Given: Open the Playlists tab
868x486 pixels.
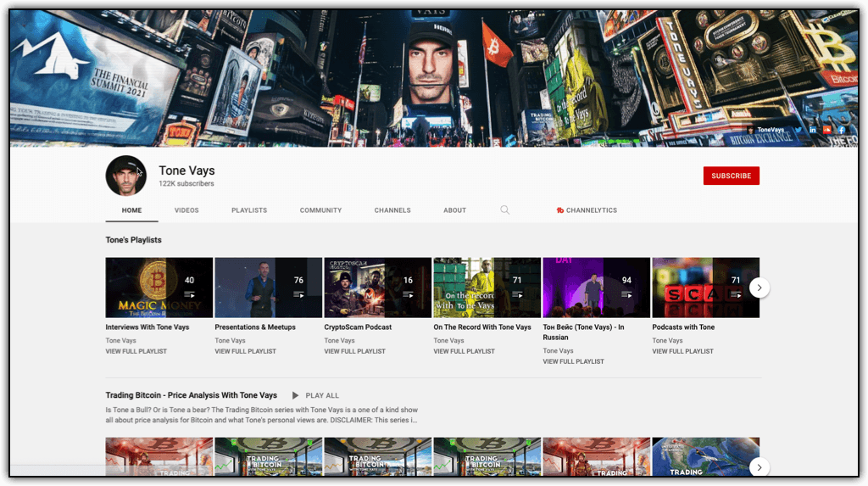Looking at the screenshot, I should click(x=249, y=210).
